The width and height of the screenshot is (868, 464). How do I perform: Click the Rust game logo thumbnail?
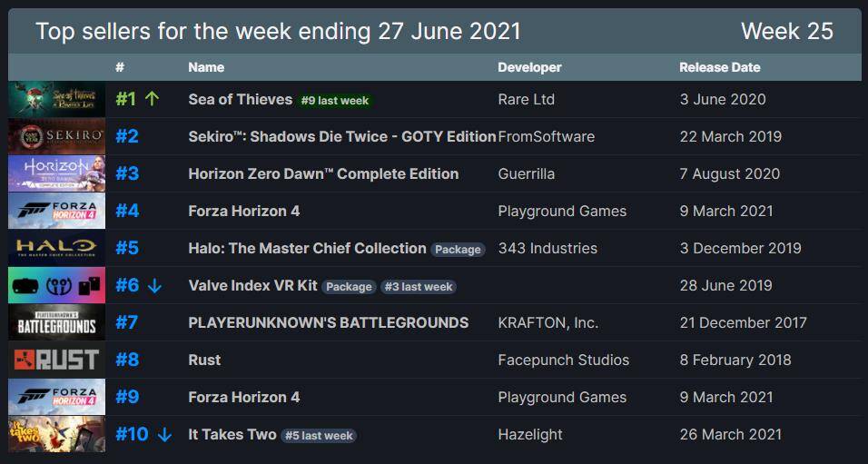(56, 360)
